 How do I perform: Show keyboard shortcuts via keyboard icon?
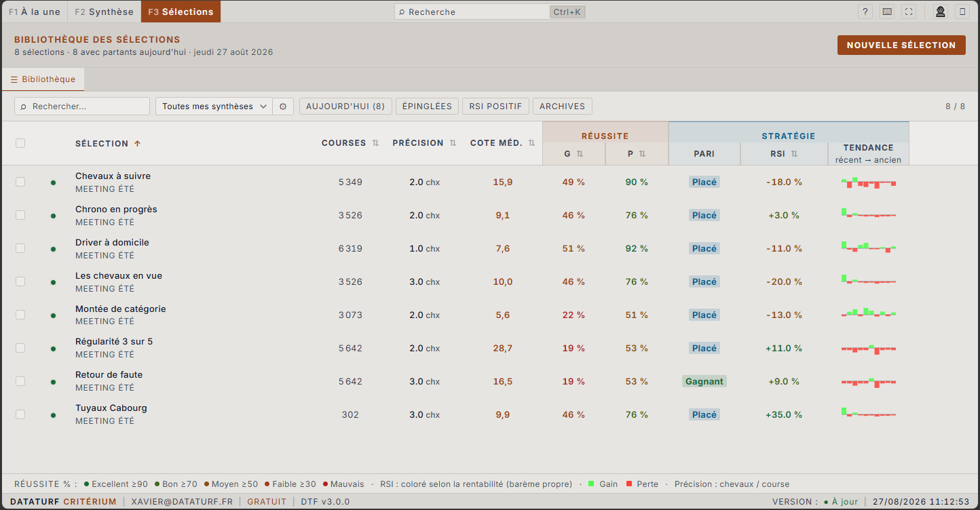coord(887,12)
